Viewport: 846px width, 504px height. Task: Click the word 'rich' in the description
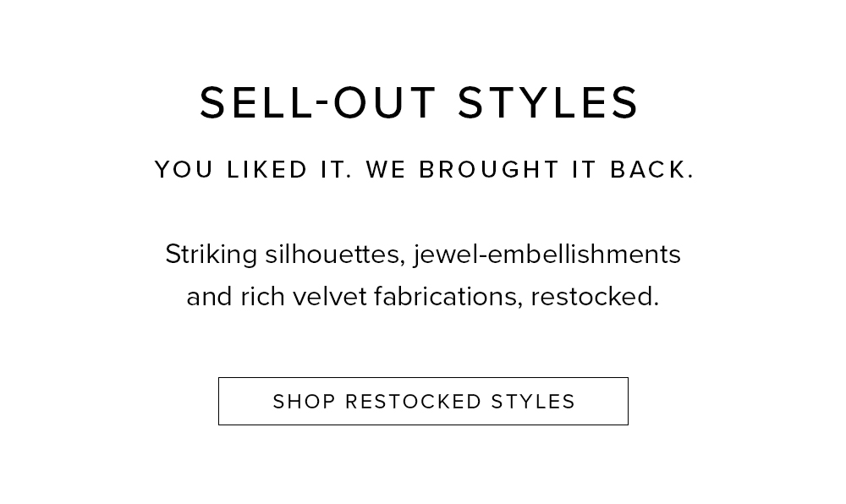click(x=263, y=297)
